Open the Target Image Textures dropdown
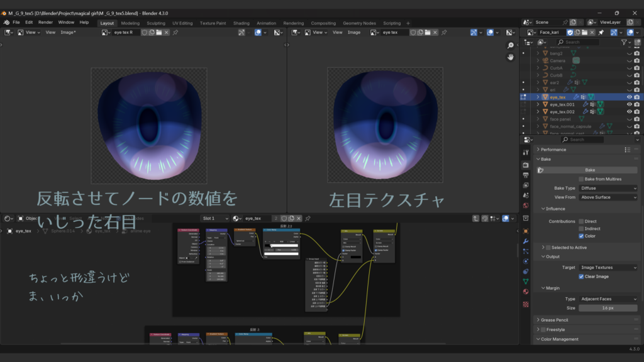 (608, 268)
